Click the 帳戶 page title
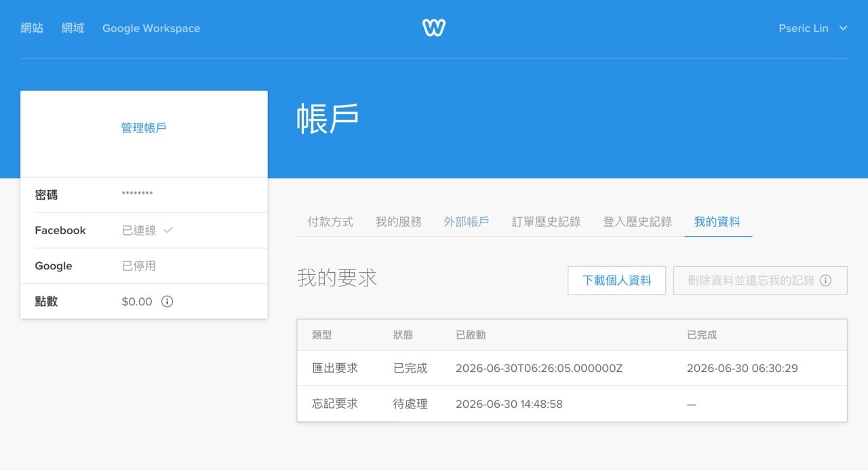The height and width of the screenshot is (471, 868). click(x=328, y=119)
